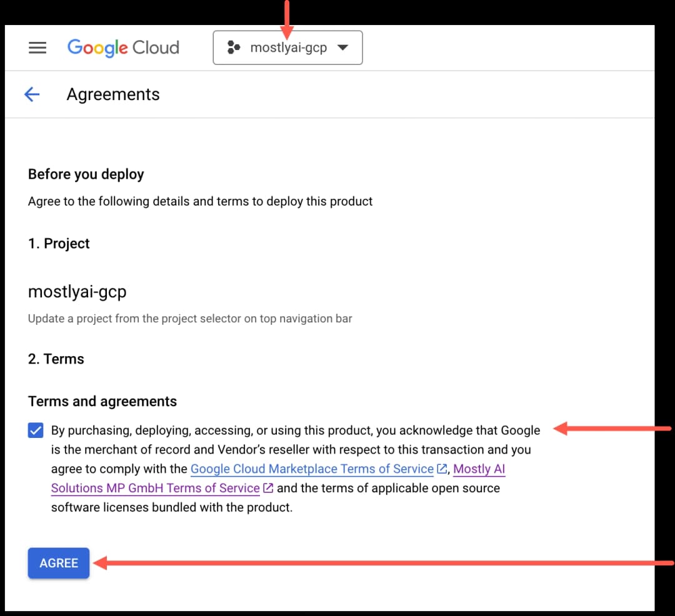
Task: Open Google Cloud Marketplace Terms of Service link
Action: tap(312, 469)
